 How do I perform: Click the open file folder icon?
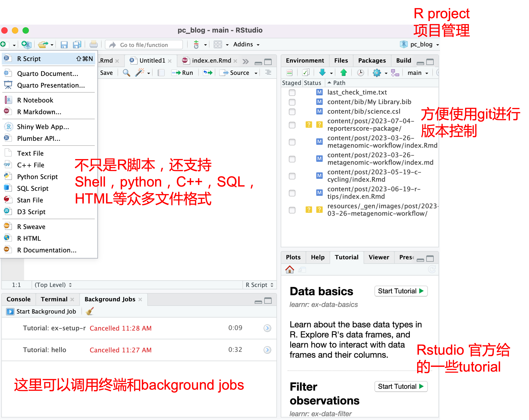tap(43, 44)
